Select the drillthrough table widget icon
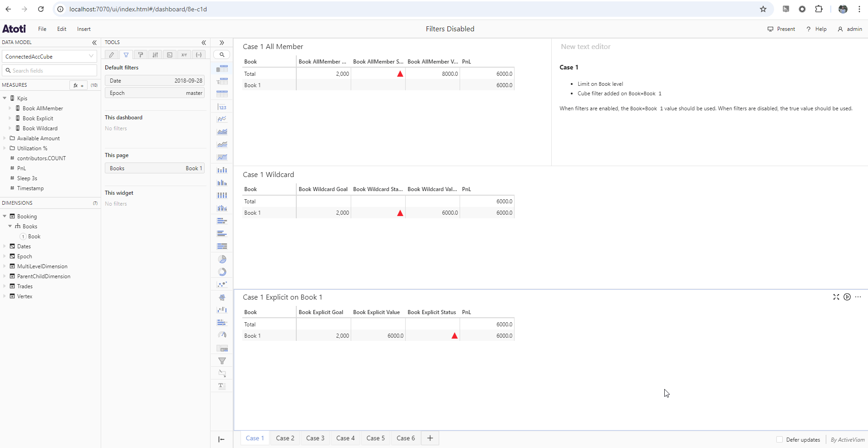Viewport: 868px width, 448px height. pyautogui.click(x=222, y=374)
